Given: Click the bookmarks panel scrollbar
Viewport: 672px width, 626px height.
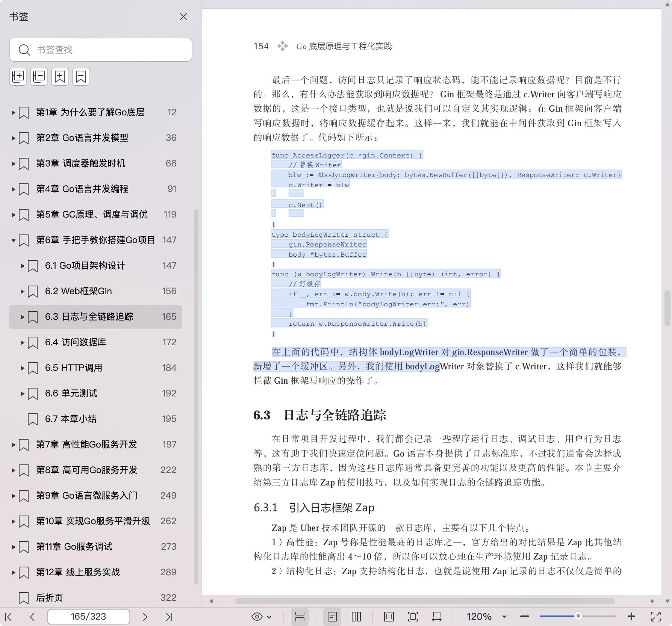Looking at the screenshot, I should click(x=196, y=396).
